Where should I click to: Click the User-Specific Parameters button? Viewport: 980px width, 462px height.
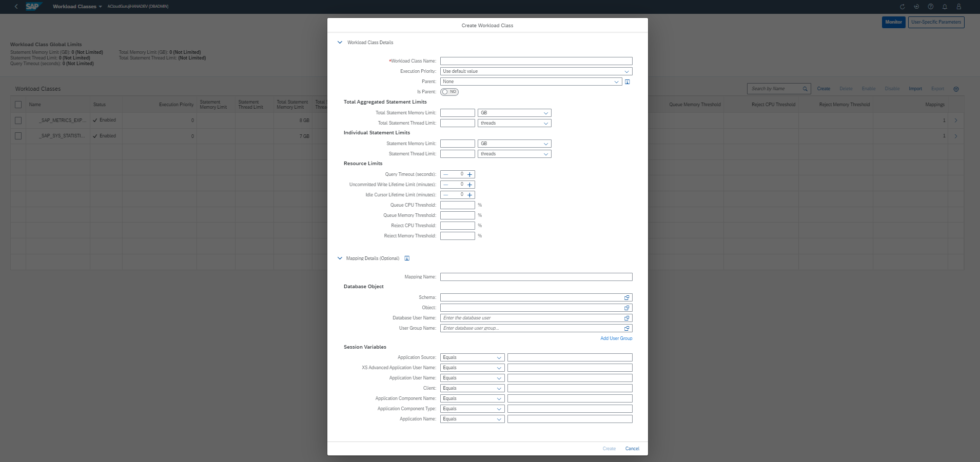936,22
